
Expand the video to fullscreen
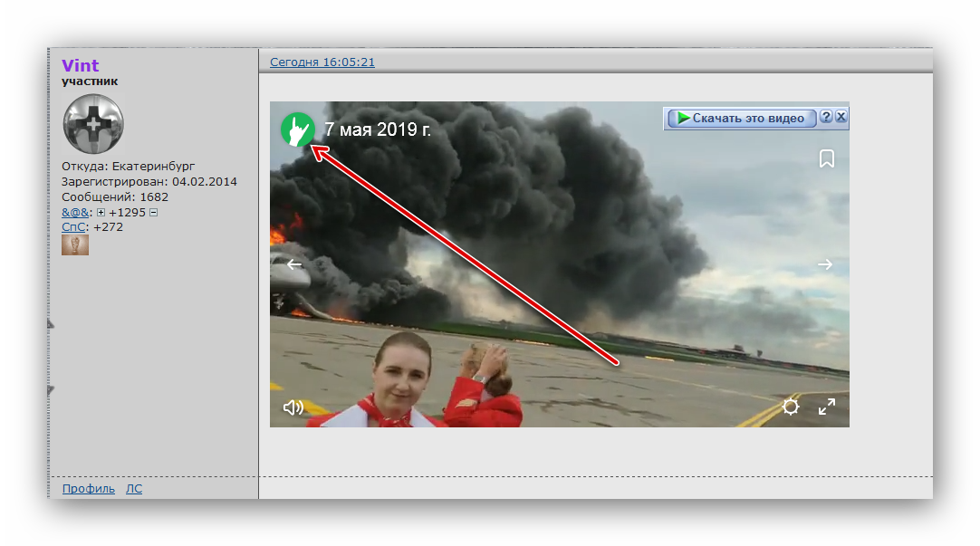(x=827, y=407)
